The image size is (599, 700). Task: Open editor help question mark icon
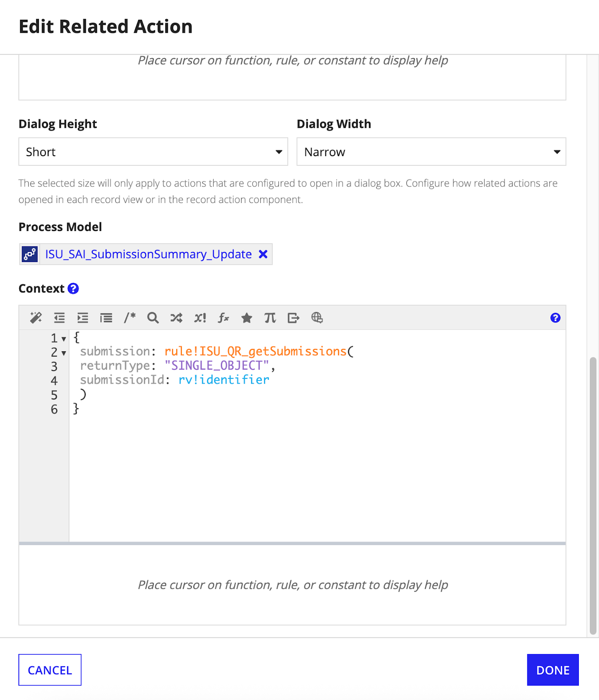[555, 318]
